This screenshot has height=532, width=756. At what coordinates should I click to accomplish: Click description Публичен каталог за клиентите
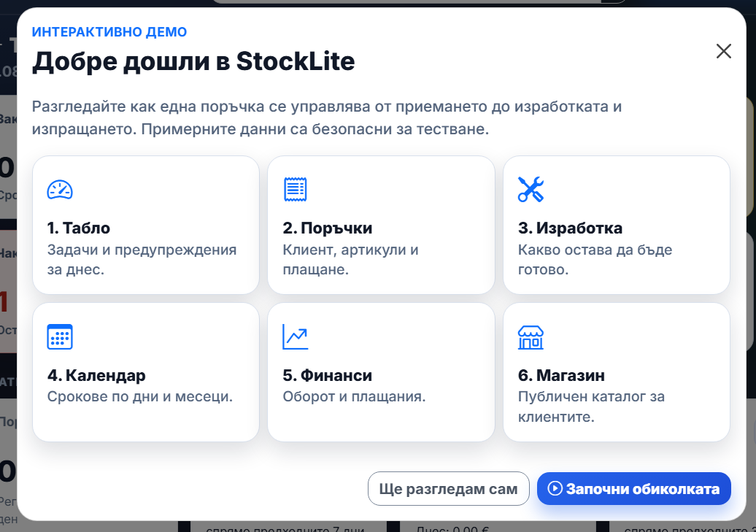pos(591,406)
